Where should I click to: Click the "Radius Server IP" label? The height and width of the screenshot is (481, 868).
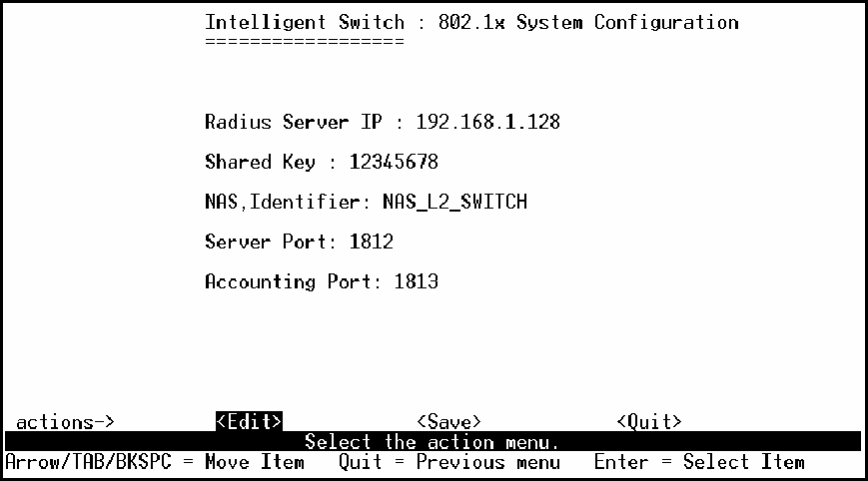pos(292,123)
